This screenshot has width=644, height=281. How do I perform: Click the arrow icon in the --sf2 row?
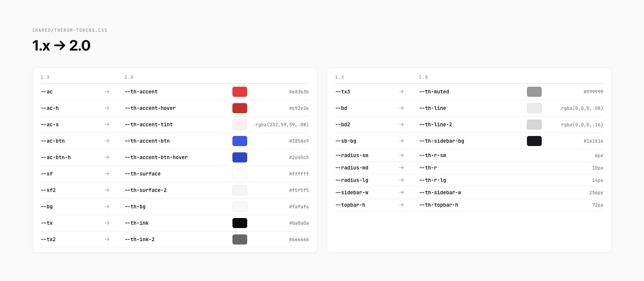coord(107,190)
